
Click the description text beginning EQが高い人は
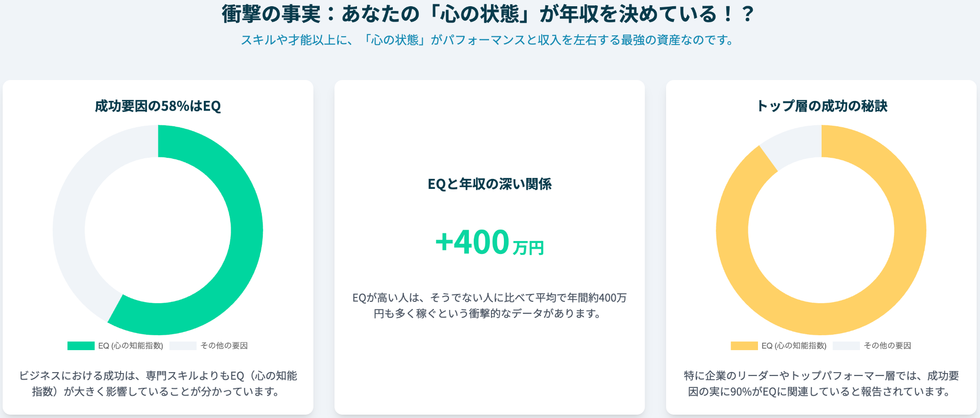(490, 306)
